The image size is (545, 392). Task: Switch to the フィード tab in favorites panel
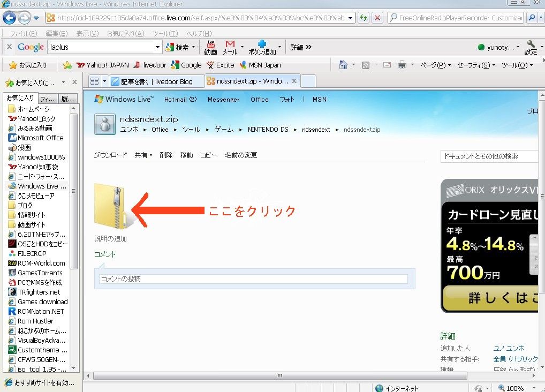click(x=48, y=99)
